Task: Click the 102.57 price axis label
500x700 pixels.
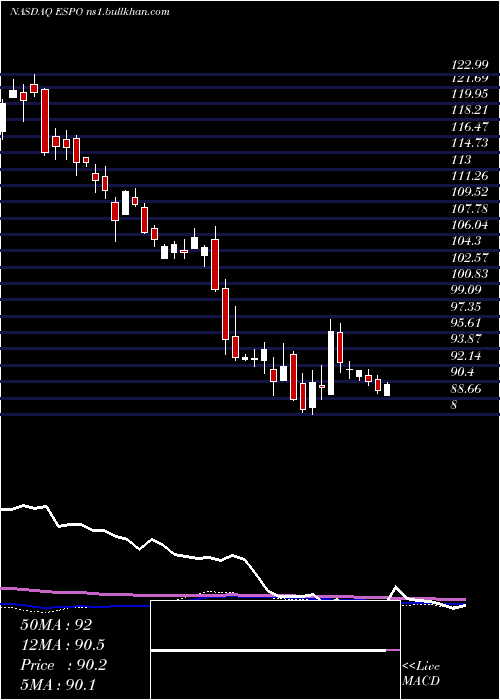Action: [469, 258]
